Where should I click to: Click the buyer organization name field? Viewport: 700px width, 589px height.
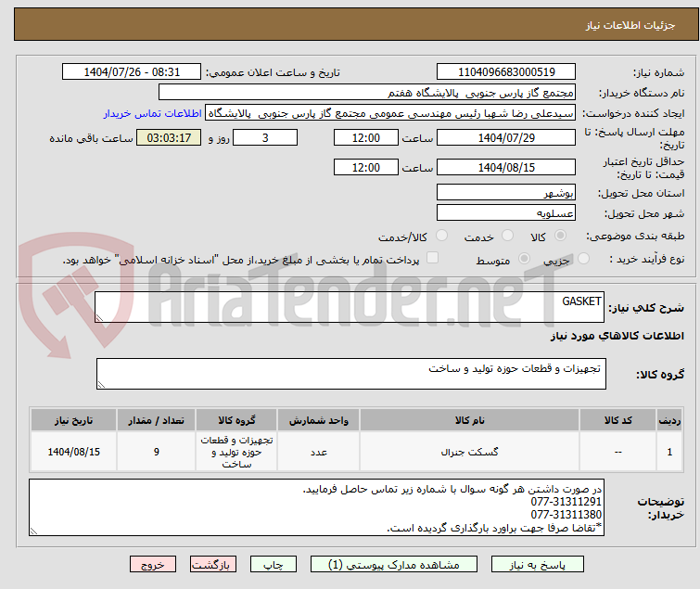[x=367, y=93]
